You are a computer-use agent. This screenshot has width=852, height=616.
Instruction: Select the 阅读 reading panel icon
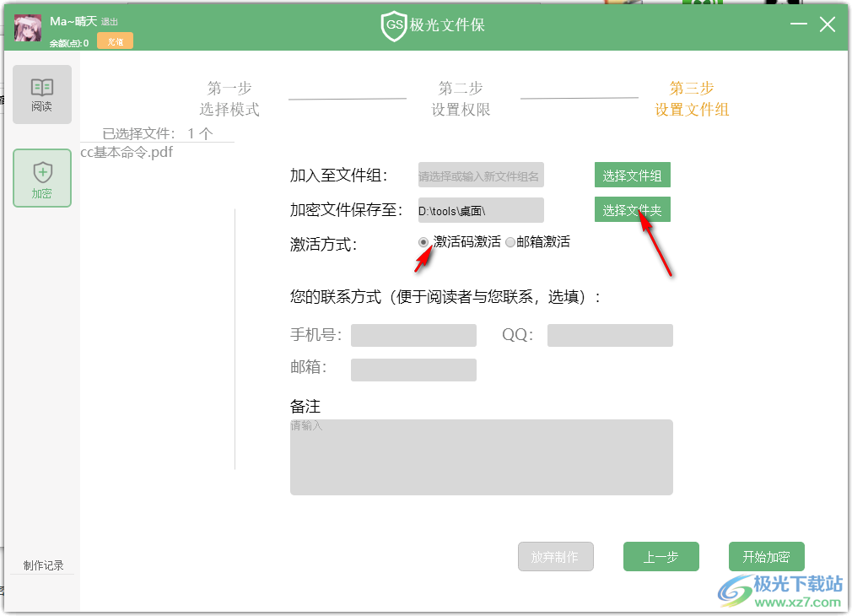tap(42, 93)
